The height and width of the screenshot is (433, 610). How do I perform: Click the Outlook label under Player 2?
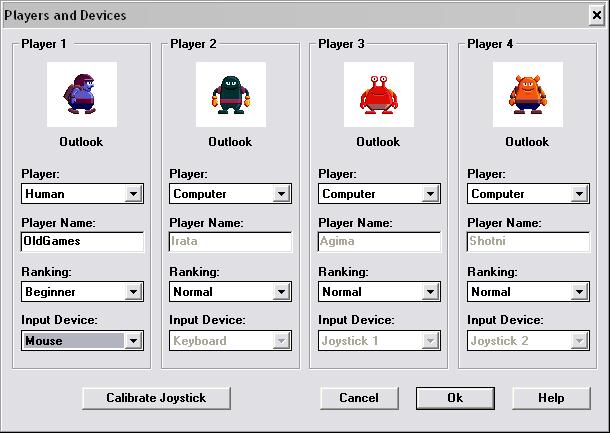(230, 142)
